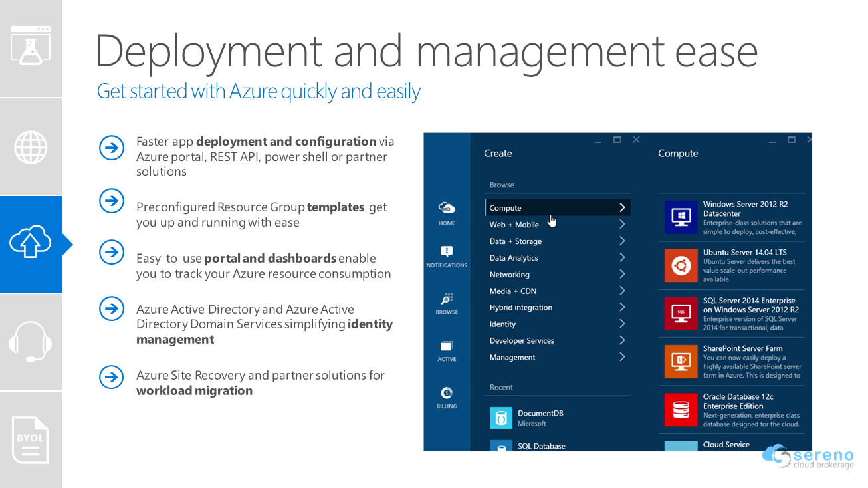The height and width of the screenshot is (488, 868).
Task: Select Developer Services in Browse list
Action: 522,341
